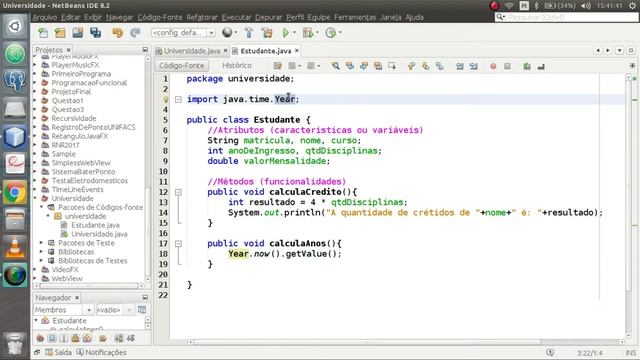Click the globe browser icon in toolbar
640x360 pixels.
[x=227, y=33]
